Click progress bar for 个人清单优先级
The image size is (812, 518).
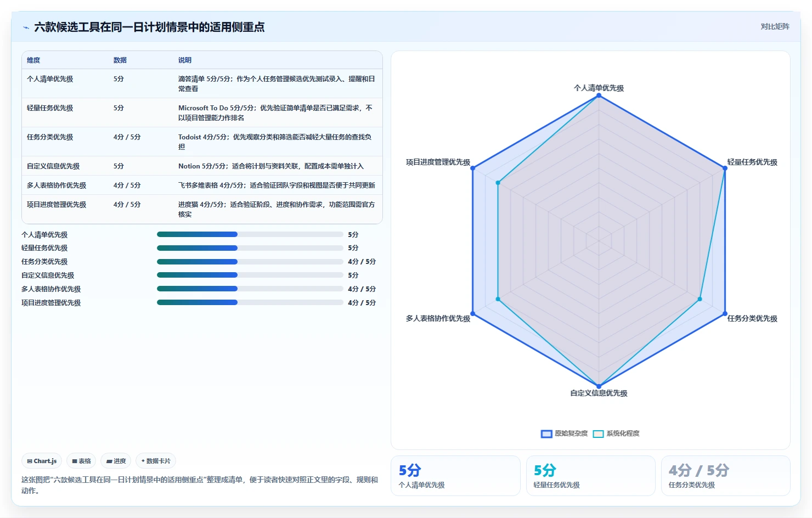tap(250, 234)
